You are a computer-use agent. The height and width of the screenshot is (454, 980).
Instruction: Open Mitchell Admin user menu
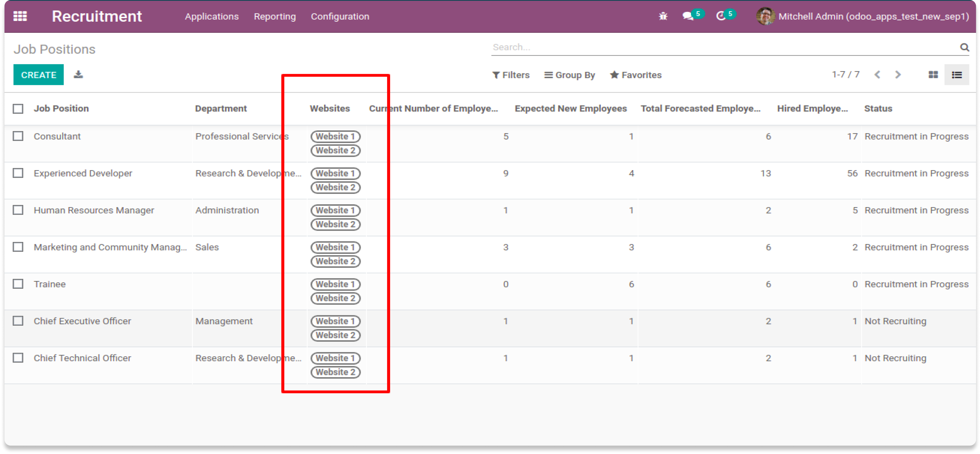[862, 16]
